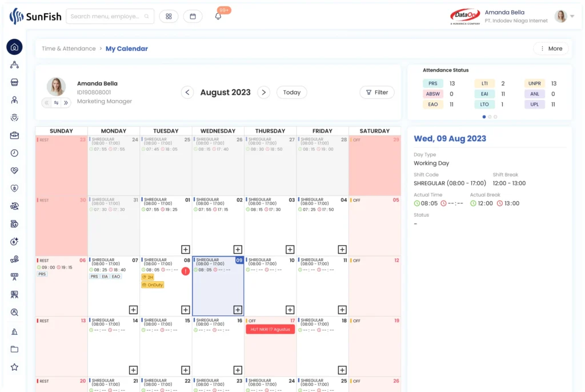Open the Filter panel

tap(376, 92)
